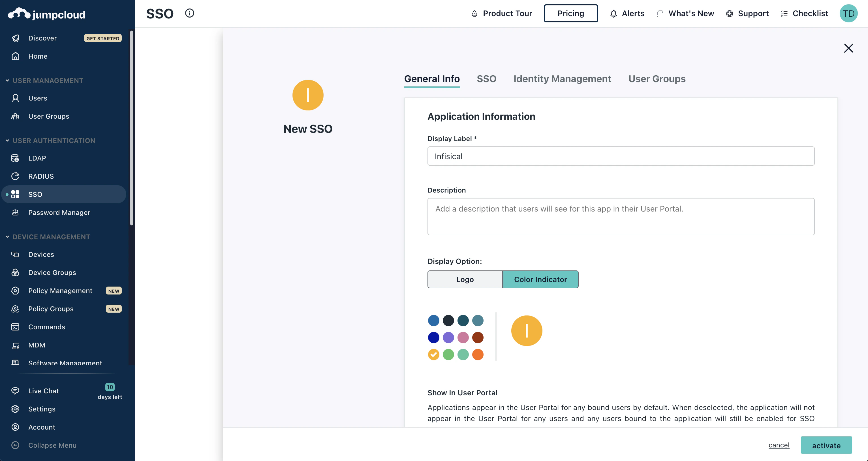Pick the pink color swatch
The height and width of the screenshot is (461, 868).
click(463, 337)
